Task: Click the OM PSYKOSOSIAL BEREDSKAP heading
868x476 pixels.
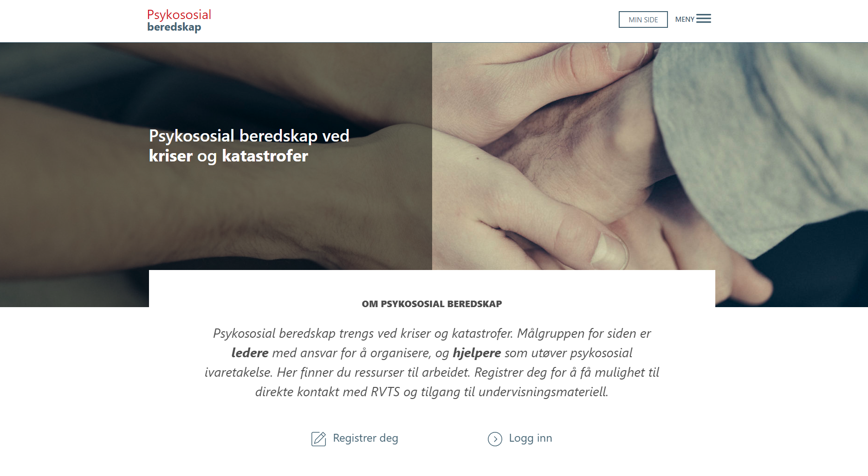Action: click(432, 304)
